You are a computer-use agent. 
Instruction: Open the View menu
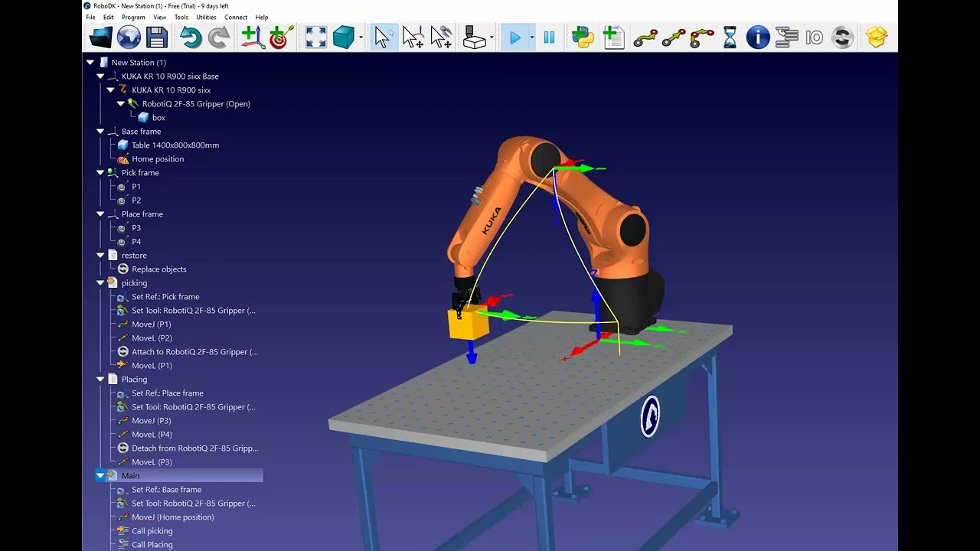pyautogui.click(x=159, y=17)
